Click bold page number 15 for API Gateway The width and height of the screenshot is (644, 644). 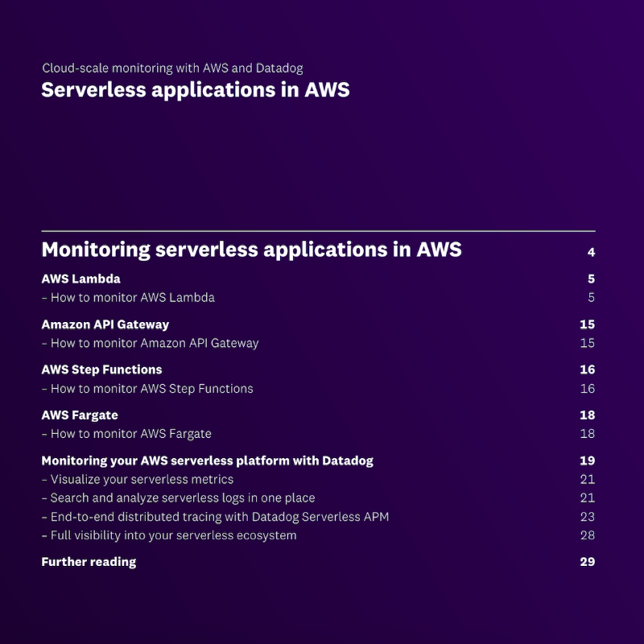(588, 324)
